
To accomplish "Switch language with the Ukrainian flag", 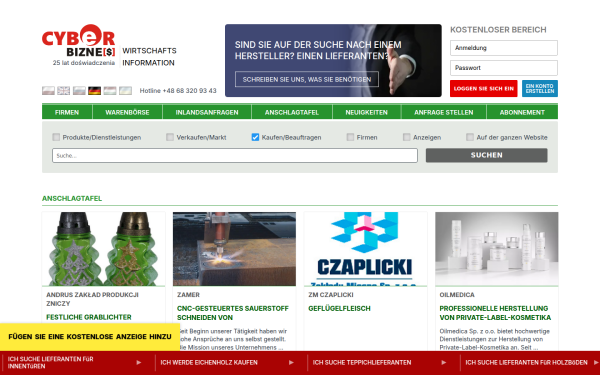I will pos(126,91).
